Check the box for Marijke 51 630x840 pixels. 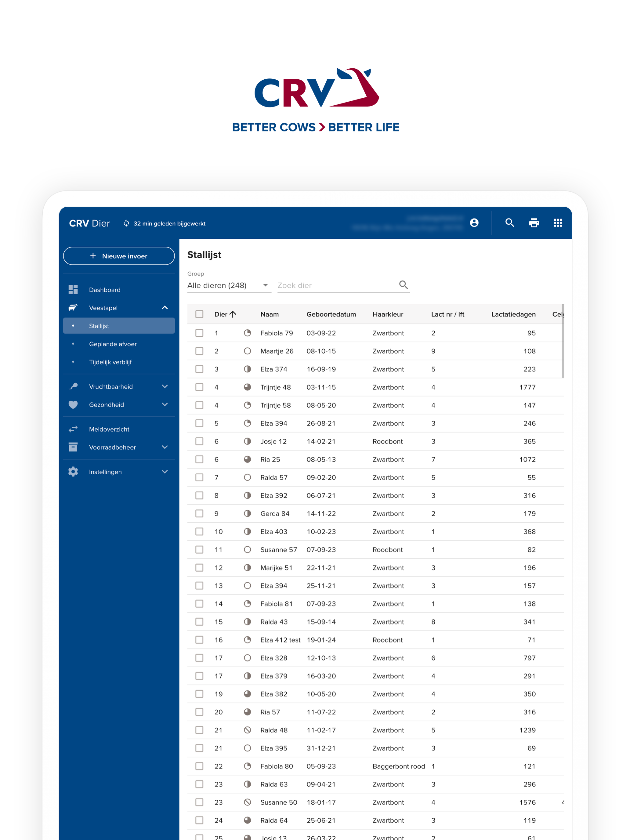(199, 568)
